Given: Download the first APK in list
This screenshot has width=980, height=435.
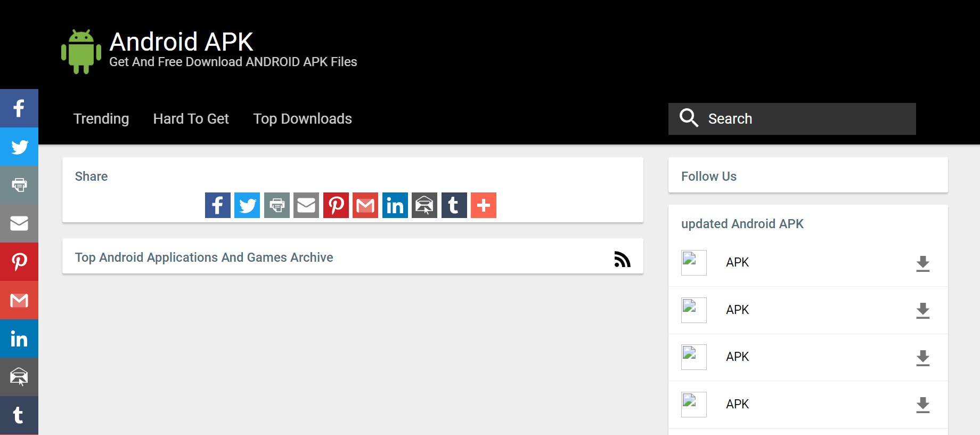Looking at the screenshot, I should coord(922,263).
